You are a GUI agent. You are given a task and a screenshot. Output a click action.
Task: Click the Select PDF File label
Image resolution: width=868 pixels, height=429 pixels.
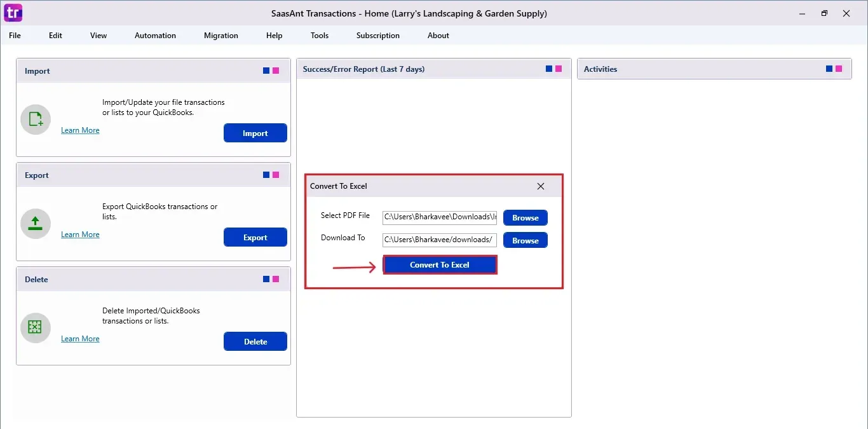tap(345, 216)
